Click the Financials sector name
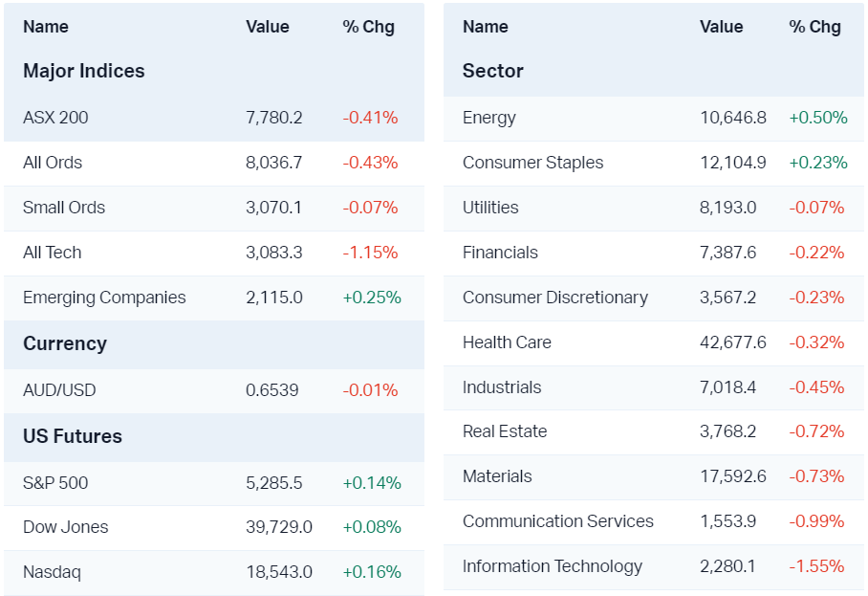This screenshot has width=868, height=596. [x=500, y=253]
